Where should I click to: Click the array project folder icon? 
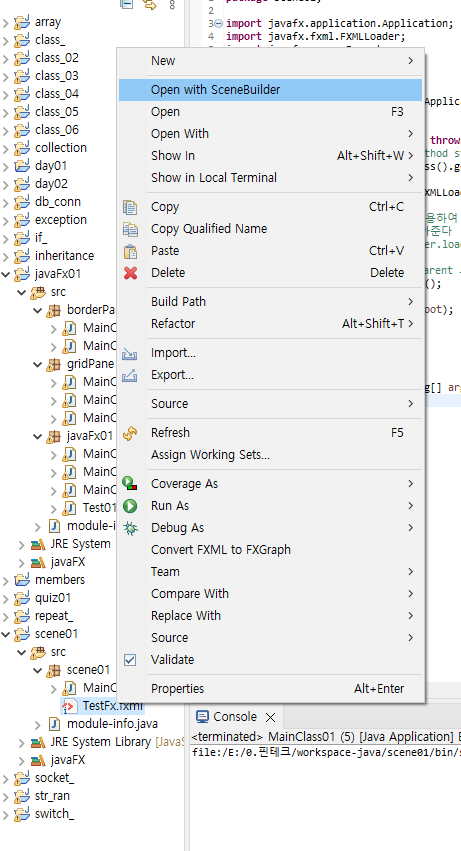point(22,22)
